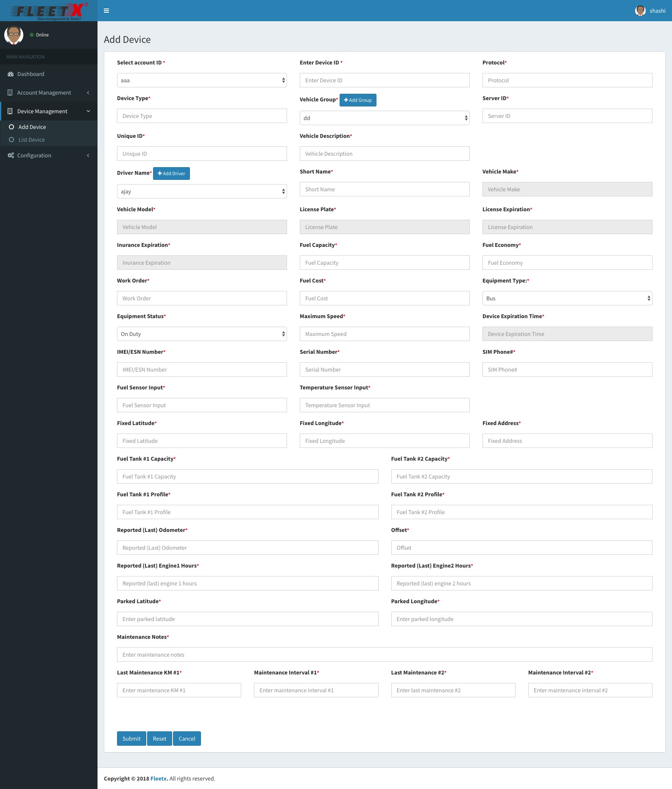This screenshot has height=789, width=672.
Task: Reset the form fields
Action: pyautogui.click(x=159, y=739)
